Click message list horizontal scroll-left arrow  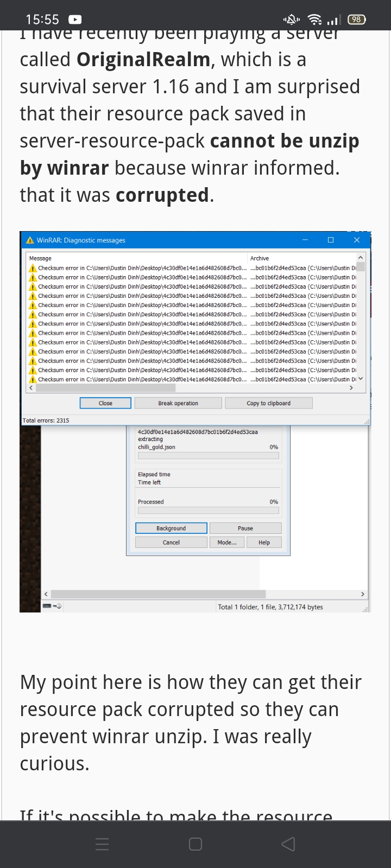(31, 388)
